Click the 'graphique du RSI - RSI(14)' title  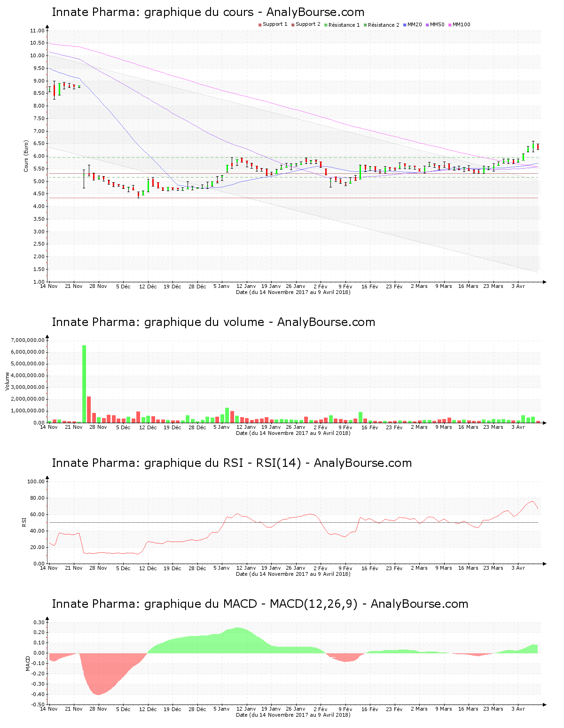point(232,463)
